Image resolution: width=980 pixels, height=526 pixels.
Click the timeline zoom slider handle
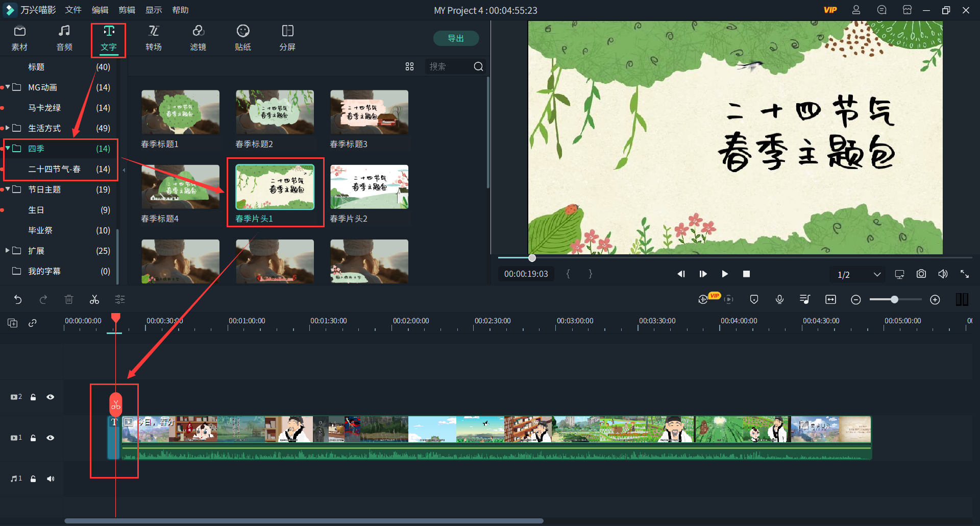tap(894, 300)
